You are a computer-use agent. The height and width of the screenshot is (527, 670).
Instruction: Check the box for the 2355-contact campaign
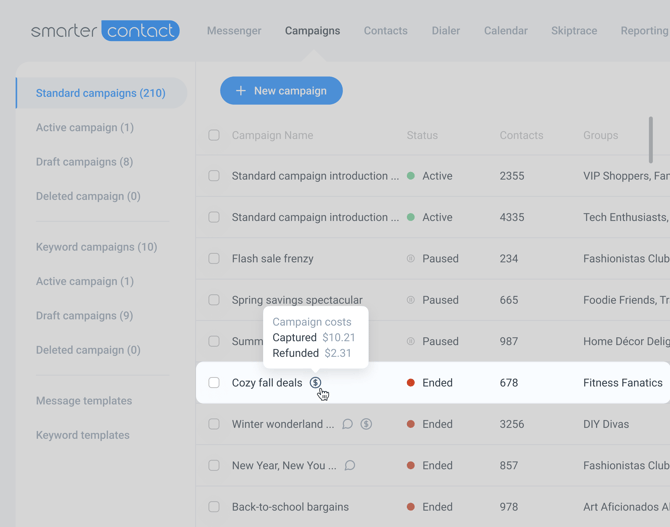[x=214, y=176]
